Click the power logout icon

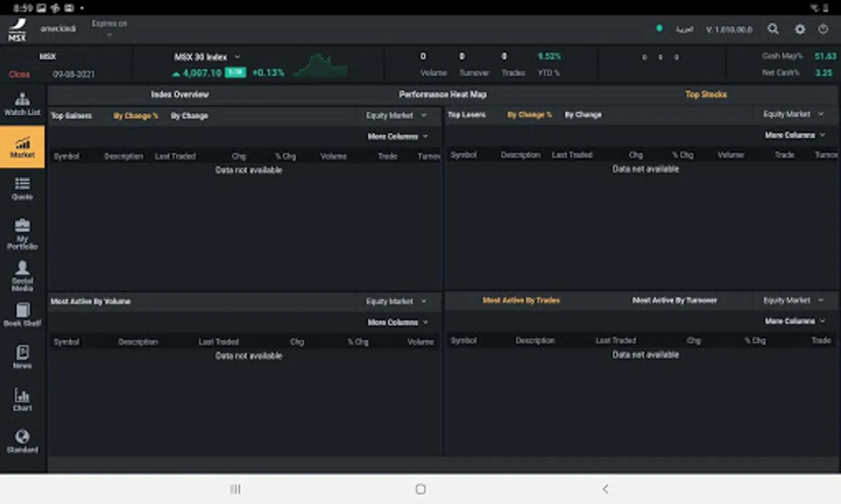click(823, 29)
